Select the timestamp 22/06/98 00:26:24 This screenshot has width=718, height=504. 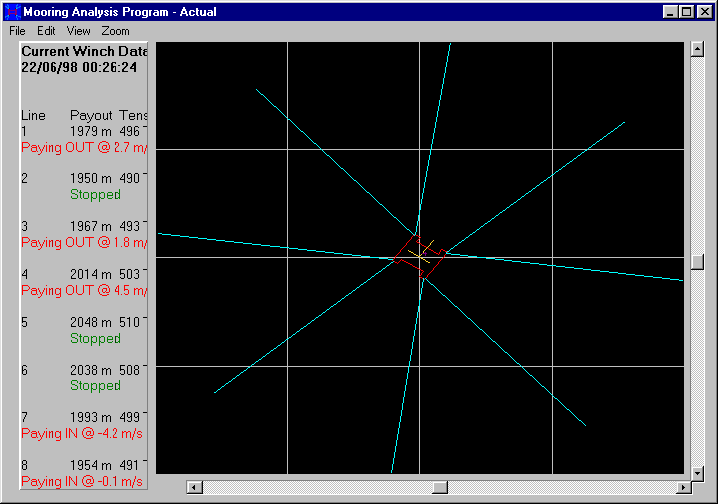coord(79,67)
